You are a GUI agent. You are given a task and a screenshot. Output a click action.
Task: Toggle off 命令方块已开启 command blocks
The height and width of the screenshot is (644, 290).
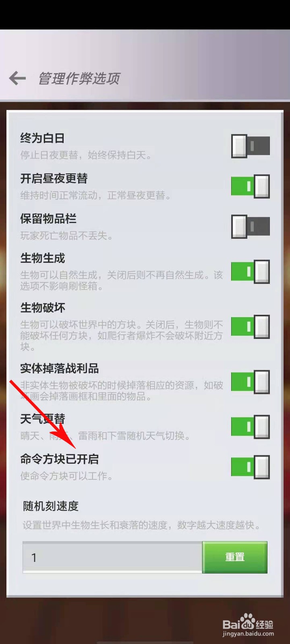click(x=250, y=467)
